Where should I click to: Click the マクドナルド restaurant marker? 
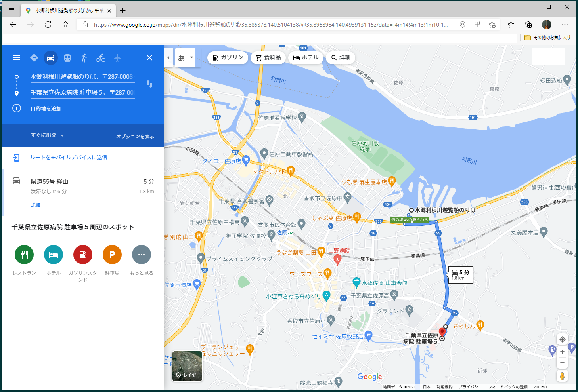click(x=291, y=171)
